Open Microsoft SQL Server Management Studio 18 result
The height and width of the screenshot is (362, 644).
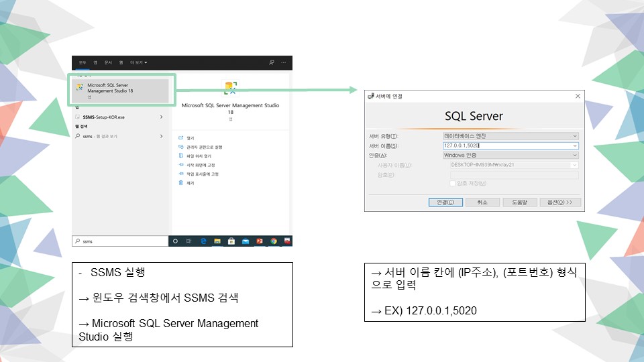pyautogui.click(x=120, y=90)
